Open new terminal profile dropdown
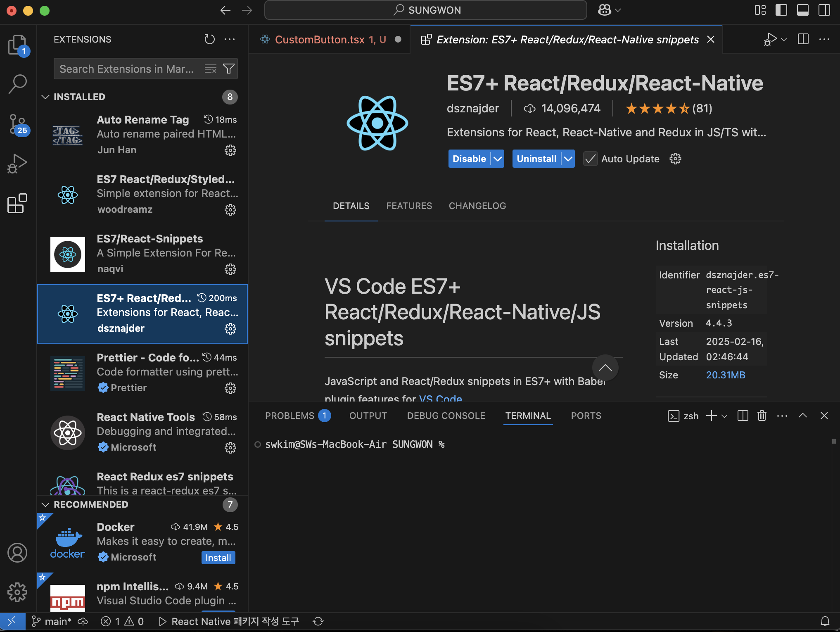The height and width of the screenshot is (632, 840). tap(724, 416)
